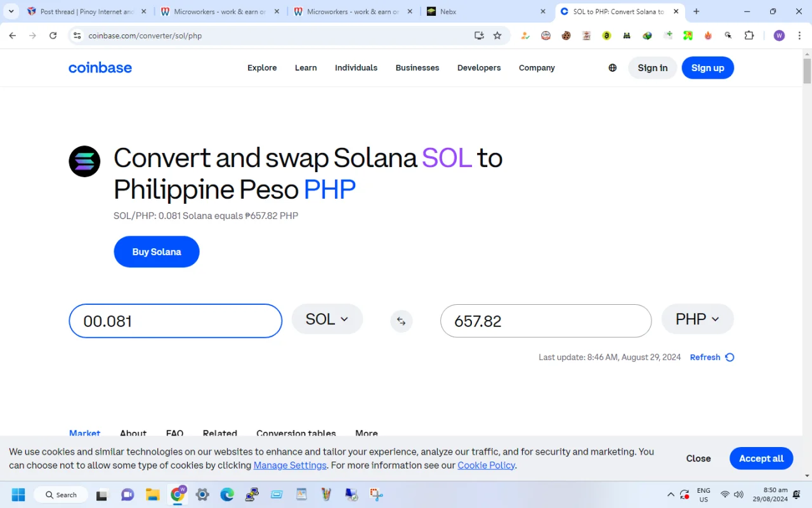Click the install app icon in address bar
The height and width of the screenshot is (508, 812).
479,36
